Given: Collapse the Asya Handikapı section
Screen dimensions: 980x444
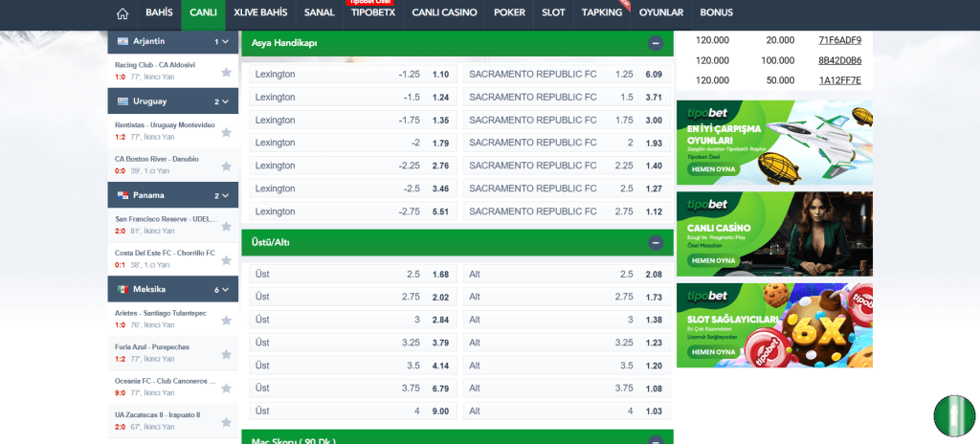Looking at the screenshot, I should pos(656,43).
